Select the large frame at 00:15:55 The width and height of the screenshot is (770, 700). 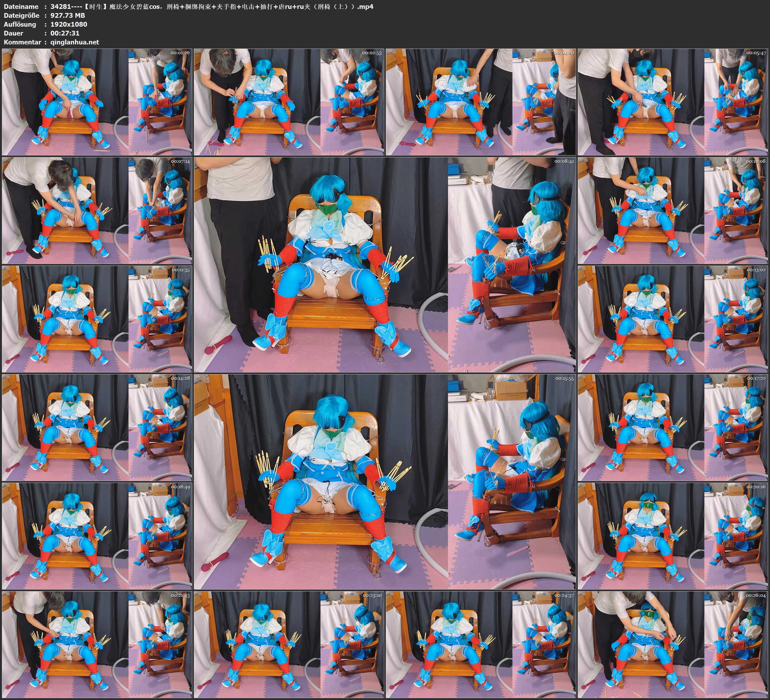pos(385,481)
